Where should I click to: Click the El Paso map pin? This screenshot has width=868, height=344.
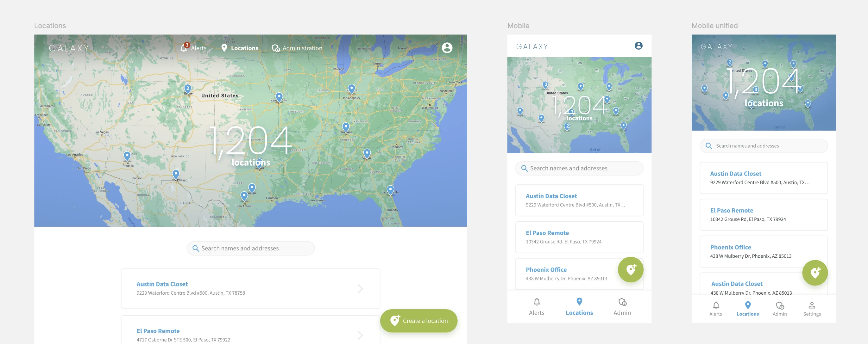[176, 174]
